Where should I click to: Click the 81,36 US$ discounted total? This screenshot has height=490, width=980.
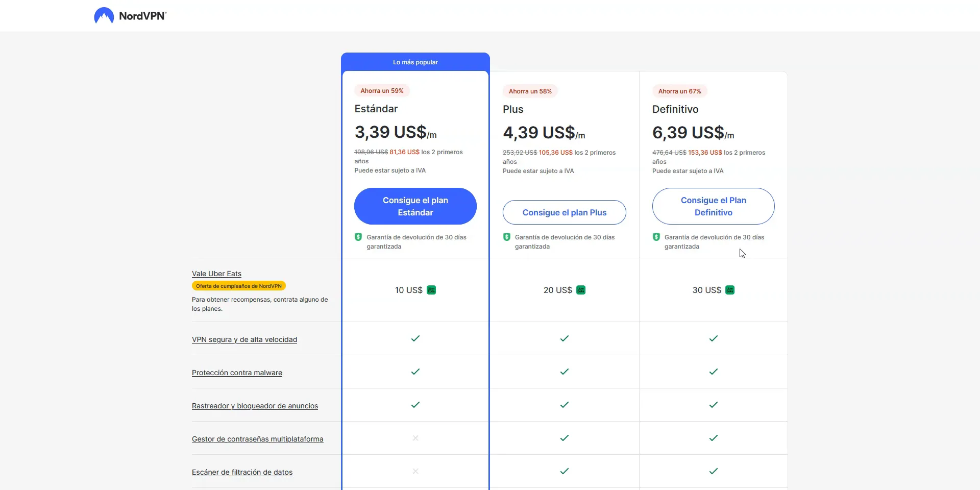pos(404,152)
